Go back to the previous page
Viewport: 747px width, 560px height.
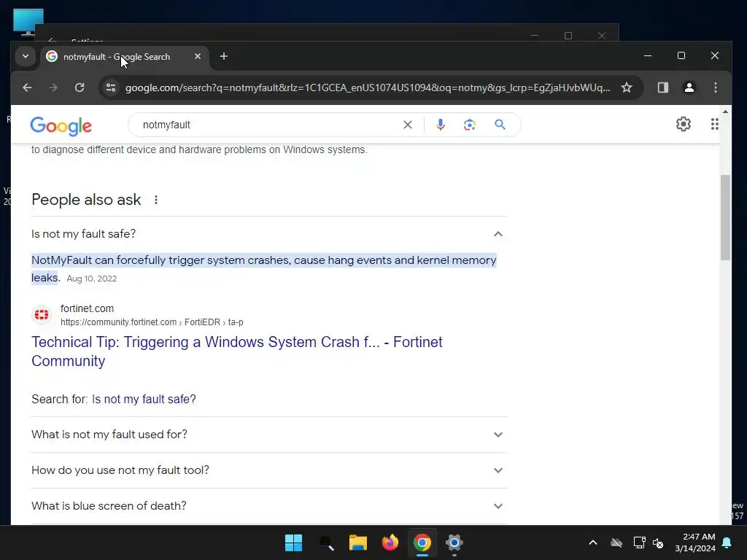click(27, 87)
